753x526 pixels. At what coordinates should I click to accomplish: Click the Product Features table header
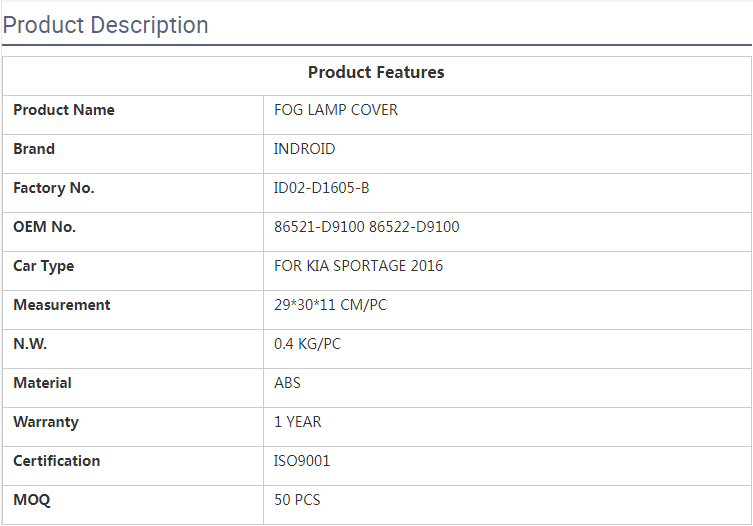376,72
